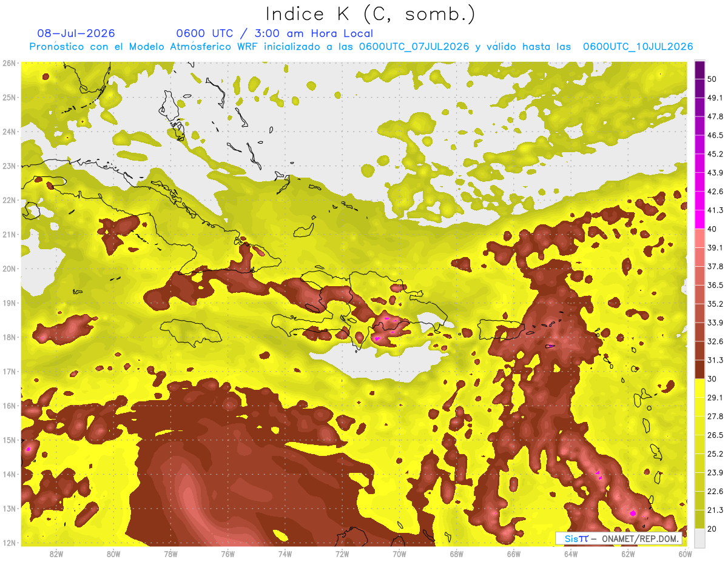
Task: Click colorbar value "41.3"
Action: pyautogui.click(x=715, y=210)
